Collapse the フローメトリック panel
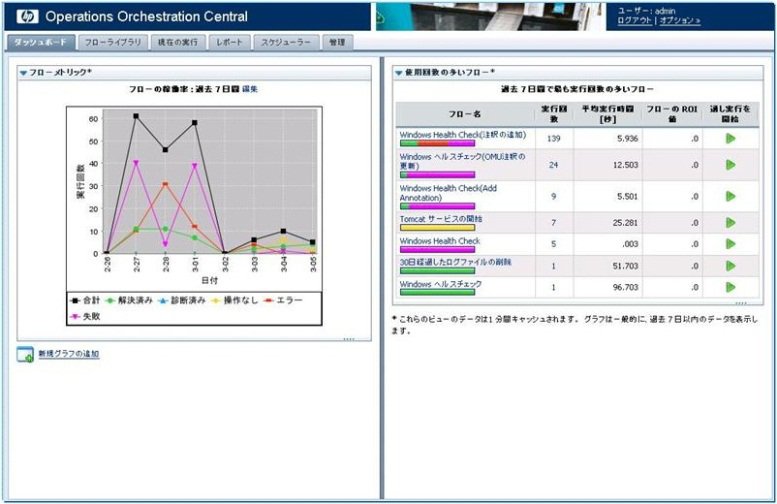Screen dimensions: 777x504 coord(23,73)
